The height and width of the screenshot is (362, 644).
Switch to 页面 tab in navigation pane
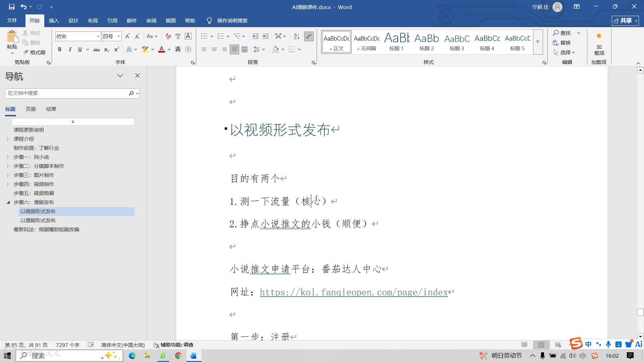click(31, 109)
